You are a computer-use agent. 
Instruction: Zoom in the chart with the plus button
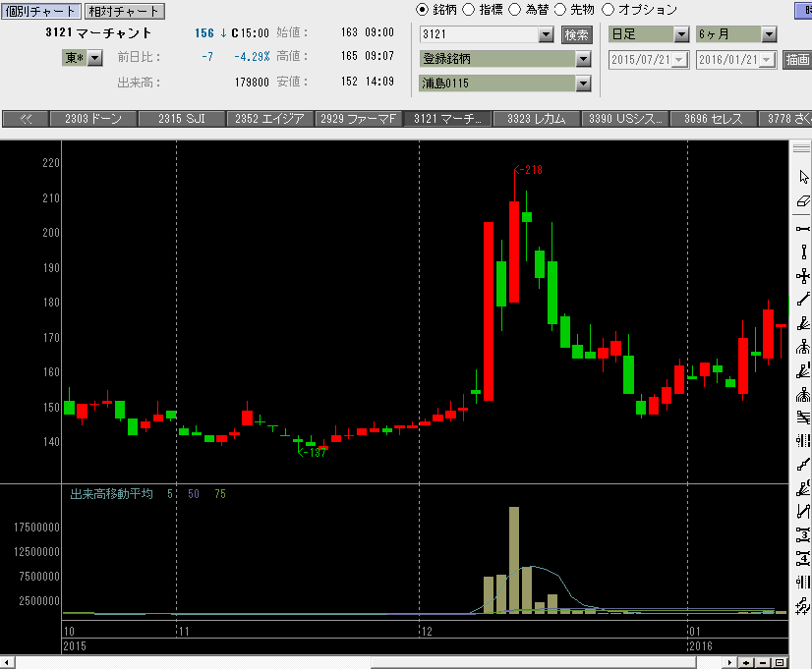click(746, 662)
